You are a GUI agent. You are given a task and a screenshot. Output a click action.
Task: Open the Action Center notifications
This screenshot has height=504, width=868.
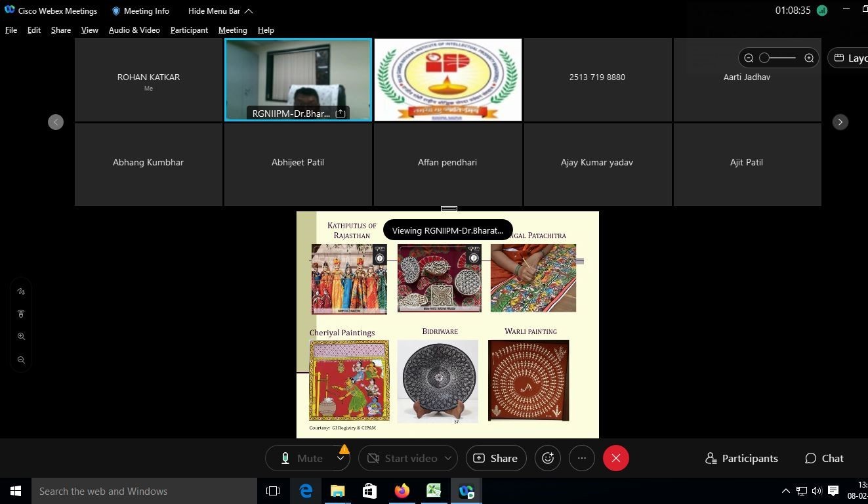833,491
